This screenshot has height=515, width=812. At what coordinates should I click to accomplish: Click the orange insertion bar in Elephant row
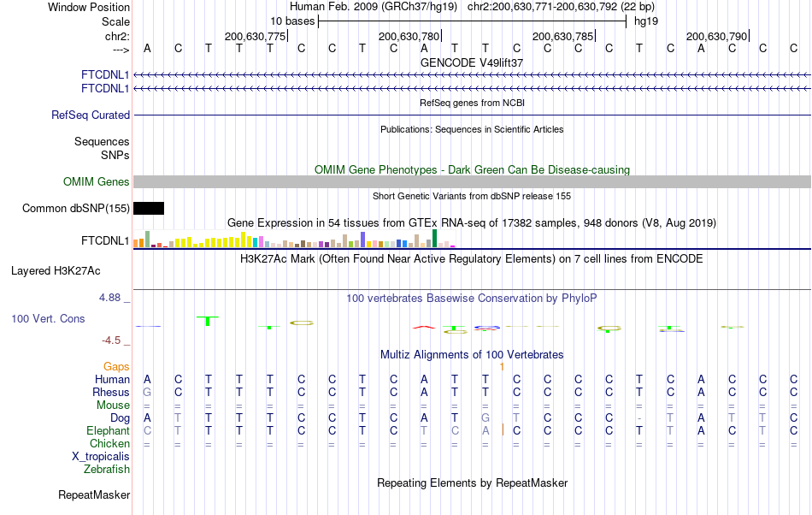pyautogui.click(x=503, y=429)
